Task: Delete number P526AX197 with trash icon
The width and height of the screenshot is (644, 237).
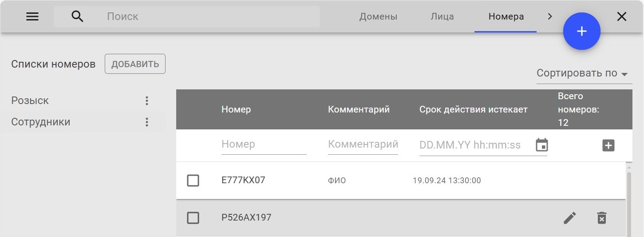Action: click(x=601, y=218)
